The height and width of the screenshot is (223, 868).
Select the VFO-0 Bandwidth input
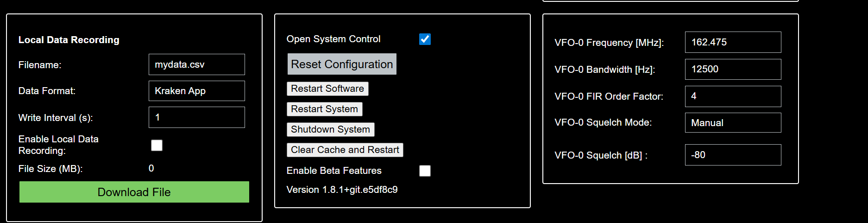pos(733,69)
